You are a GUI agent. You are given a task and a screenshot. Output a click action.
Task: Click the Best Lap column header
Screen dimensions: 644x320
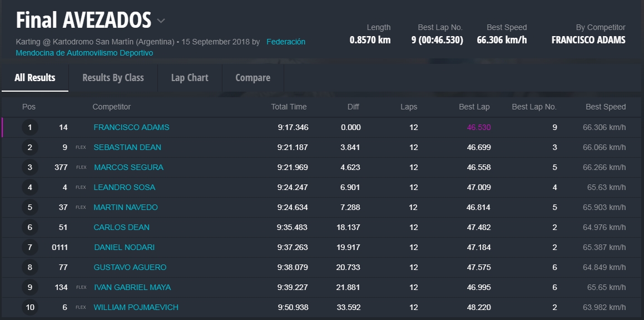click(x=474, y=107)
